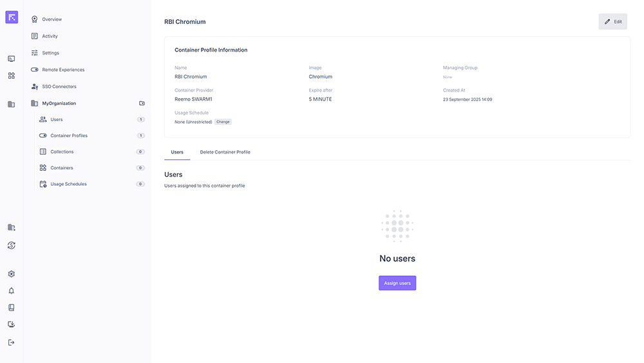The width and height of the screenshot is (644, 363).
Task: Open notifications bell in left rail
Action: pyautogui.click(x=11, y=291)
